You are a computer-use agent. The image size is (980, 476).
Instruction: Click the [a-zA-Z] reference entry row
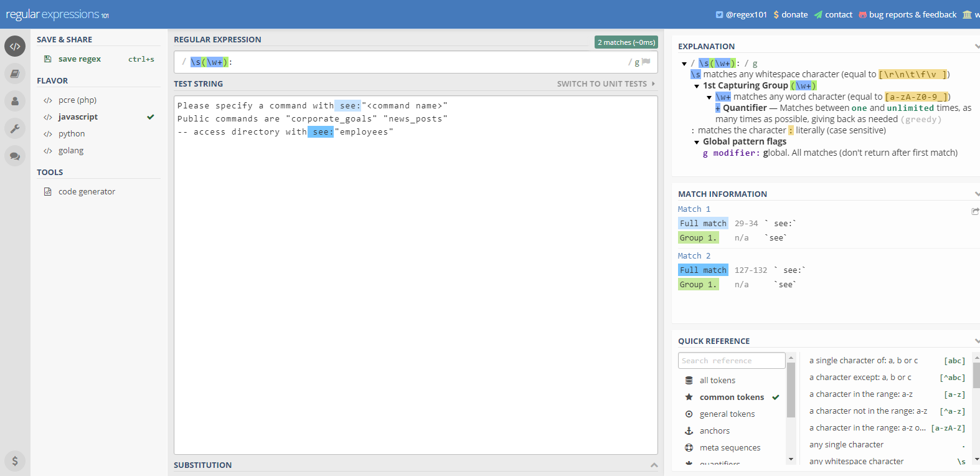coord(887,428)
